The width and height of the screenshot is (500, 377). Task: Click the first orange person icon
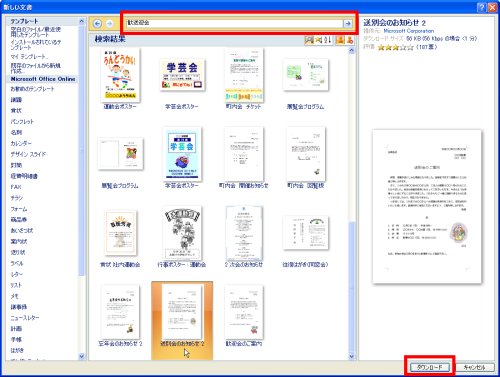coord(340,40)
